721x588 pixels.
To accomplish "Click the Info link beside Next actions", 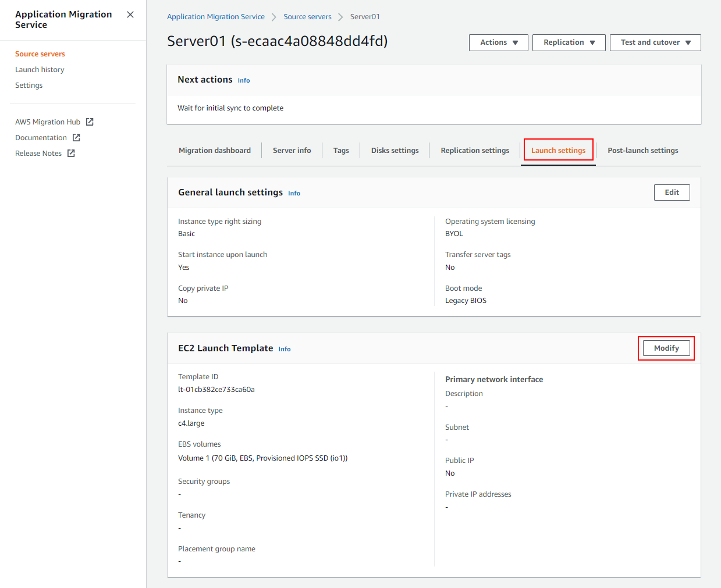I will coord(243,80).
